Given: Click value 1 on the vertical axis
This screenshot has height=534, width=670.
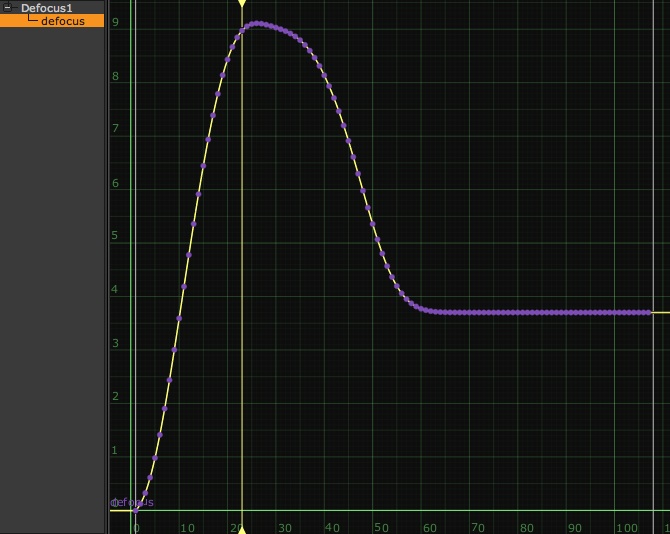Looking at the screenshot, I should click(x=116, y=450).
